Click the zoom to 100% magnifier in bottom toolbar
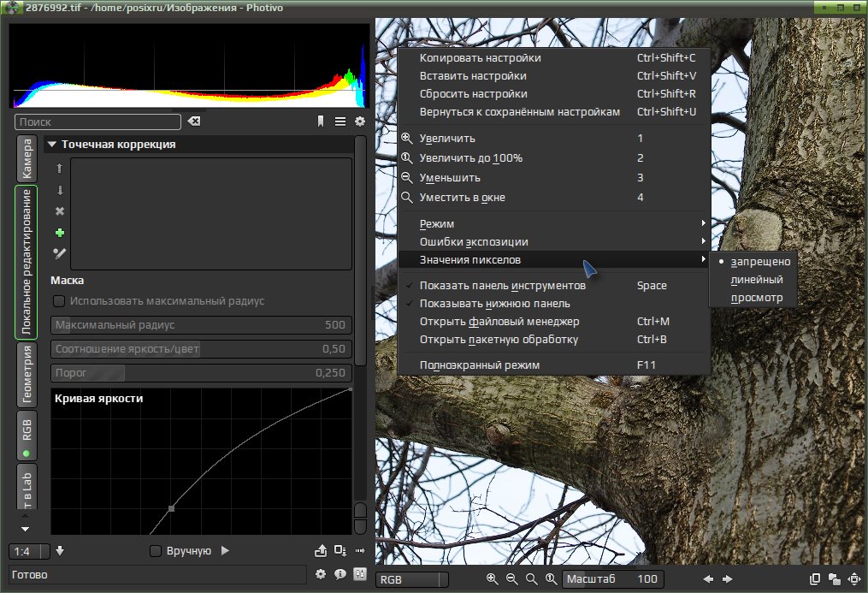The width and height of the screenshot is (868, 593). pyautogui.click(x=551, y=579)
